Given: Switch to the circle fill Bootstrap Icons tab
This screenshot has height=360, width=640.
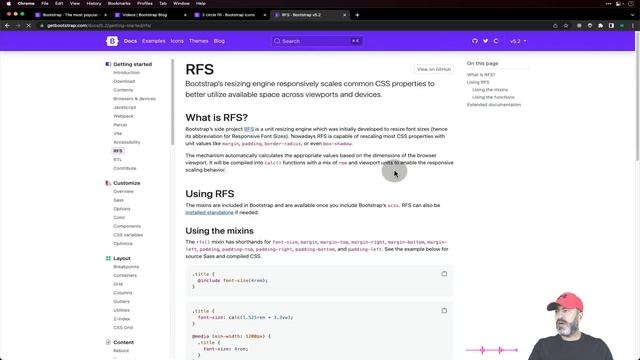Looking at the screenshot, I should coord(230,15).
